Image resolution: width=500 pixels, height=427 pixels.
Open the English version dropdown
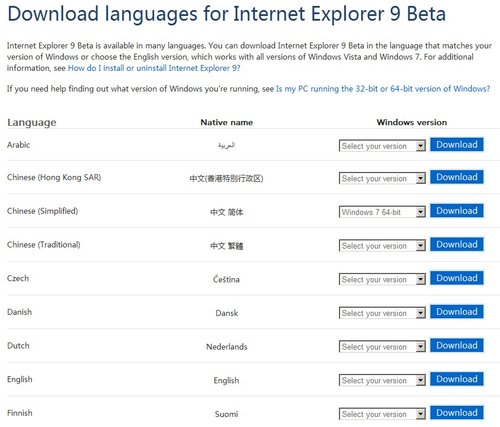tap(382, 380)
